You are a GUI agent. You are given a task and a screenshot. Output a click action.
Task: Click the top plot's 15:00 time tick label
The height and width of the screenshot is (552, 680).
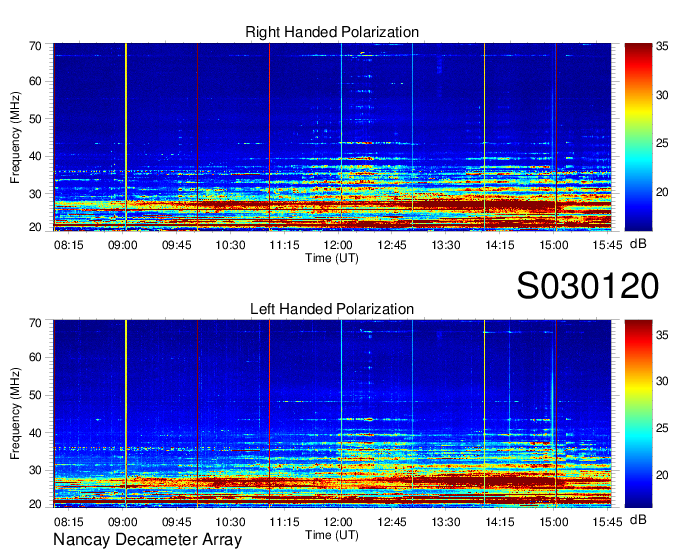point(554,245)
